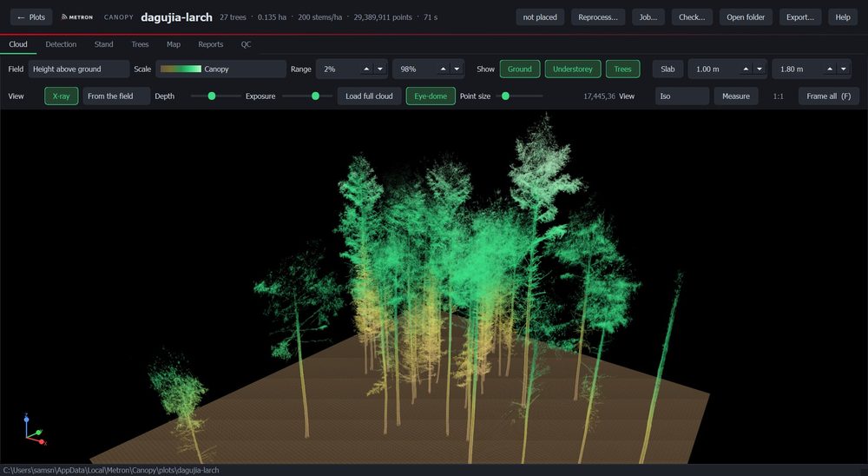This screenshot has width=868, height=476.
Task: Click the 200 stems/ha text
Action: pyautogui.click(x=319, y=17)
